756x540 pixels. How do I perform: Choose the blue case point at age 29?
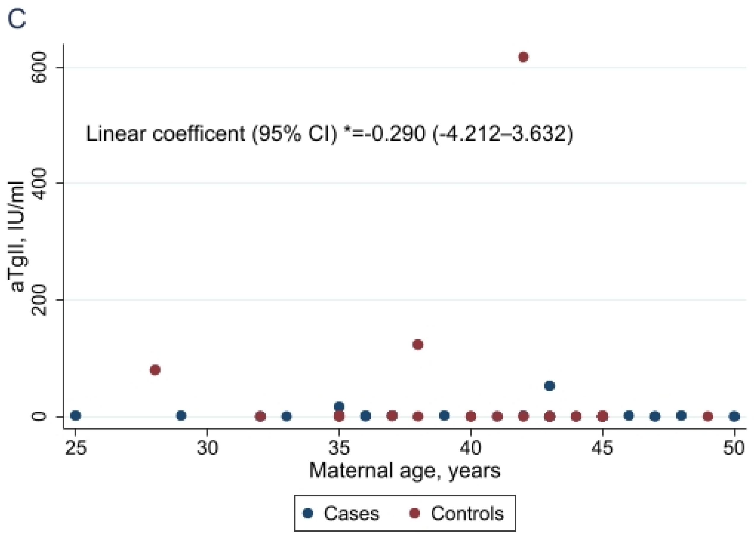(181, 415)
